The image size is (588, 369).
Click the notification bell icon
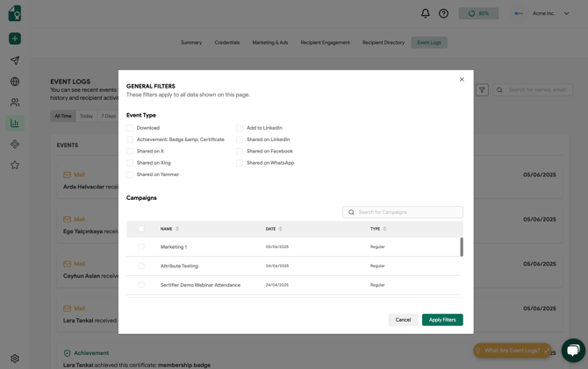(x=426, y=13)
